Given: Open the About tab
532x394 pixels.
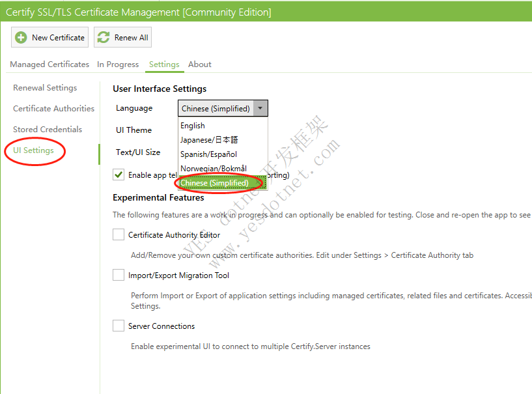Looking at the screenshot, I should [x=200, y=64].
